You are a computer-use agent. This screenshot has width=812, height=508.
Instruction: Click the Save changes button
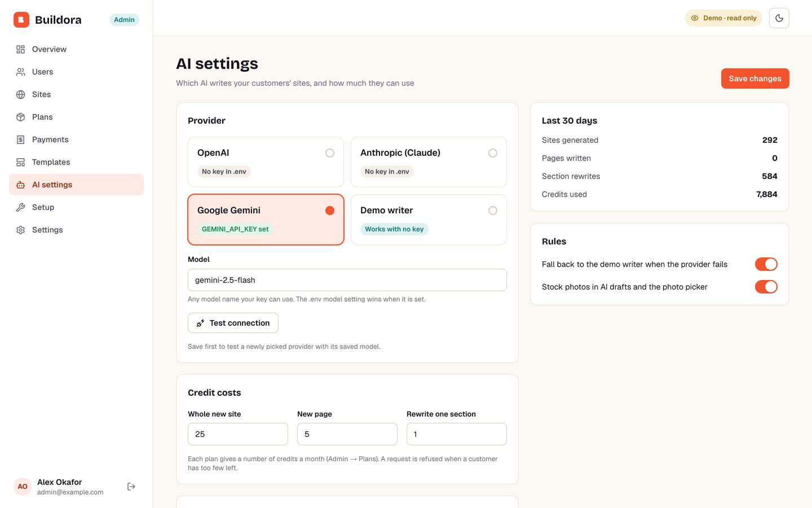755,78
